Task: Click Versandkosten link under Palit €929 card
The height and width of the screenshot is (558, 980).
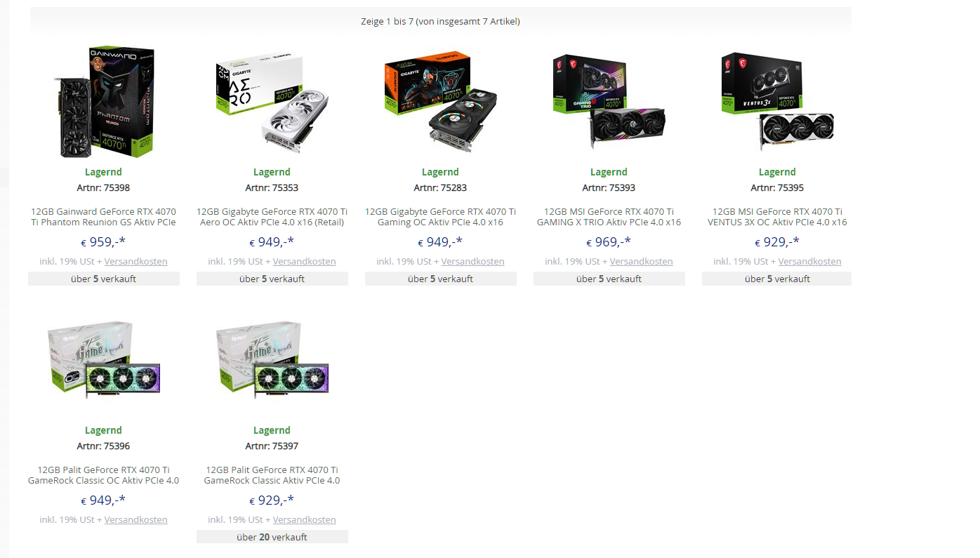Action: coord(305,519)
